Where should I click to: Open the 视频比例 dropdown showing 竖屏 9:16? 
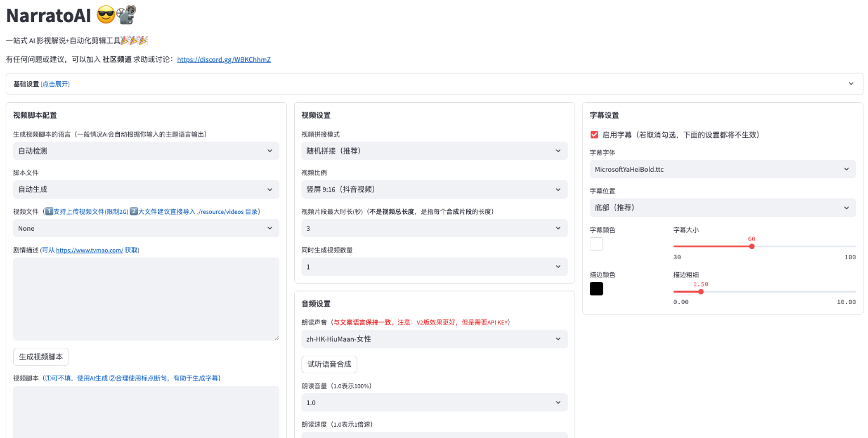(x=434, y=189)
